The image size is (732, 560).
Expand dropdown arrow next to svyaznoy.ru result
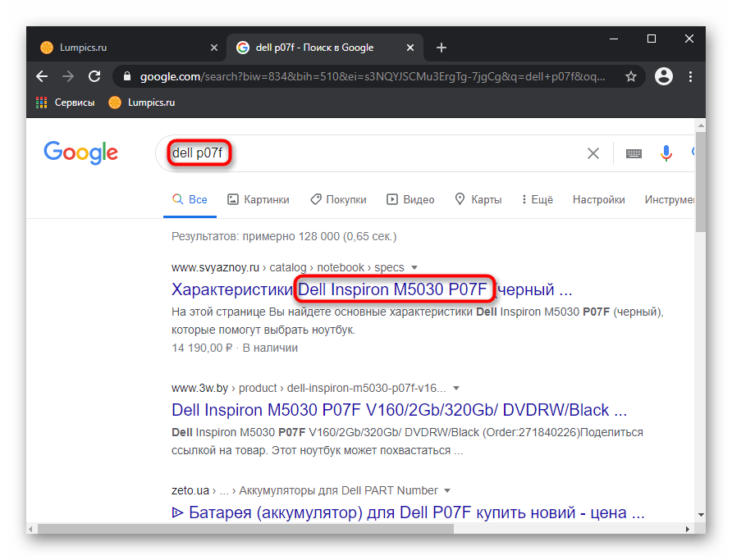[x=414, y=267]
